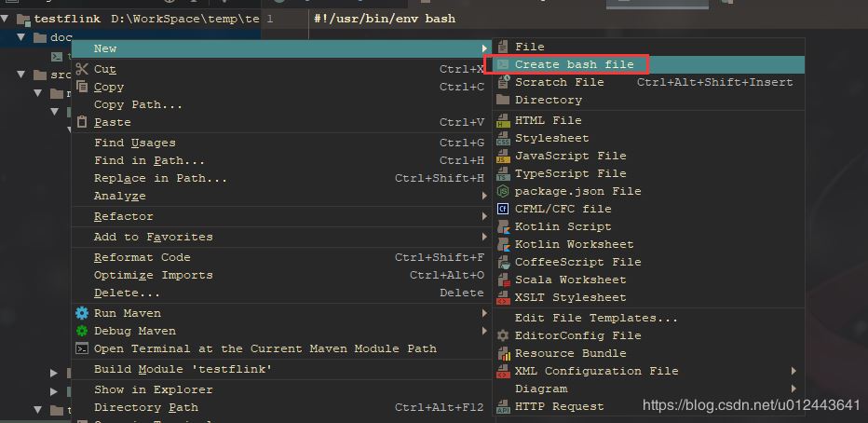This screenshot has width=868, height=423.
Task: Select the HTML File icon
Action: pos(503,120)
